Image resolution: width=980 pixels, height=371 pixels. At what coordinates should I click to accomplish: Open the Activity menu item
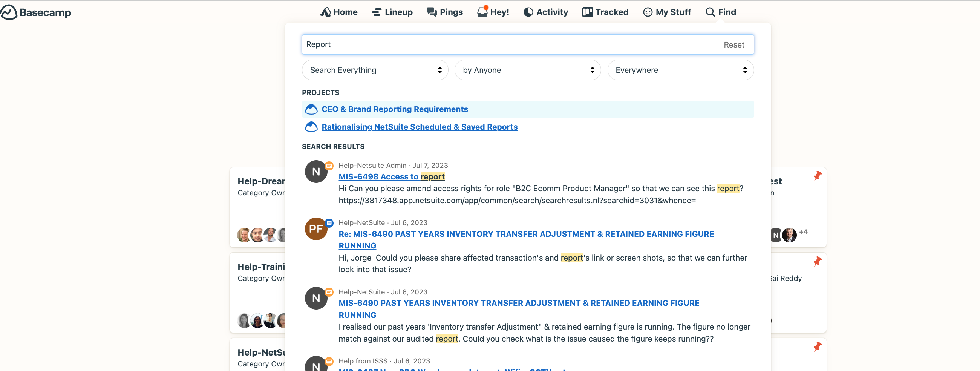[545, 12]
